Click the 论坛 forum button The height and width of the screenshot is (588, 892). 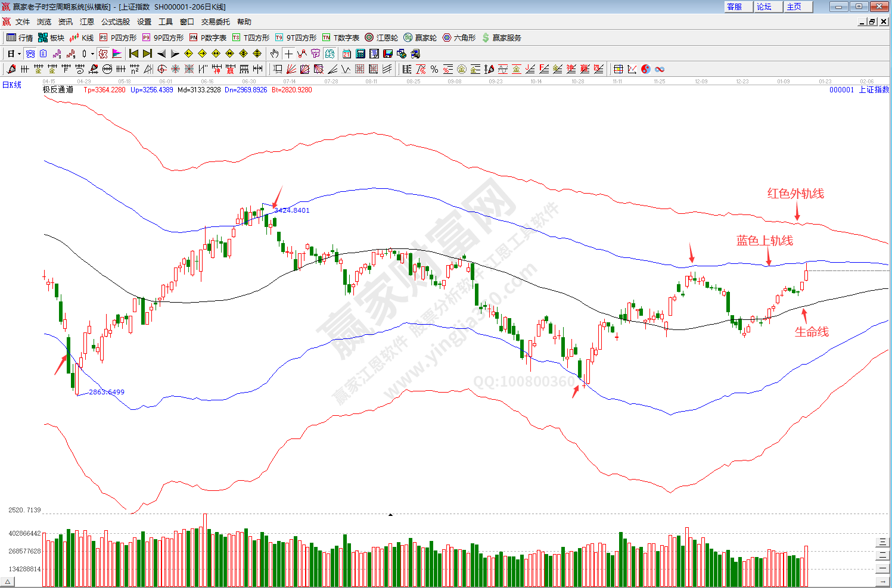coord(765,7)
